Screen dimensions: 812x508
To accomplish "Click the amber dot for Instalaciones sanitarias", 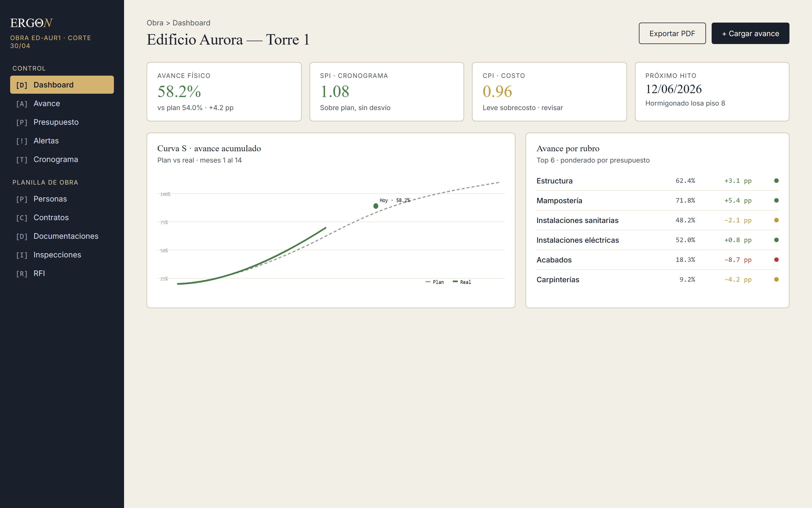I will tap(776, 220).
